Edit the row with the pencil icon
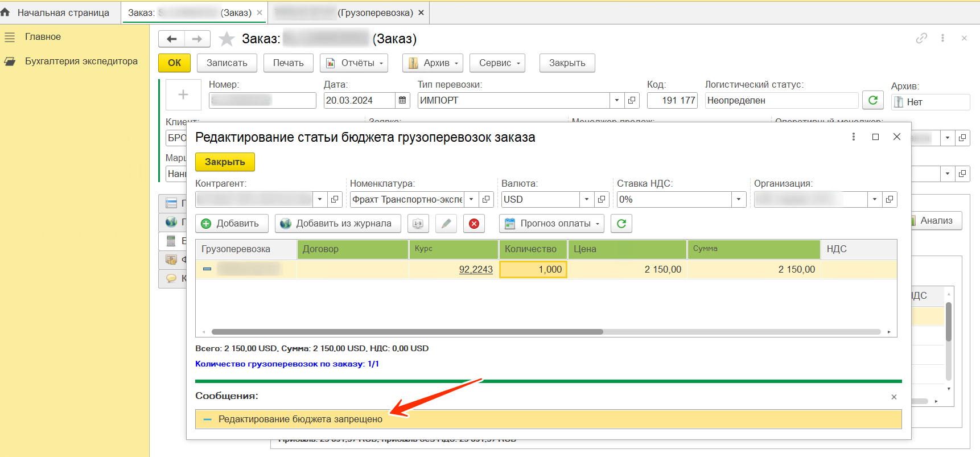980x457 pixels. 446,224
